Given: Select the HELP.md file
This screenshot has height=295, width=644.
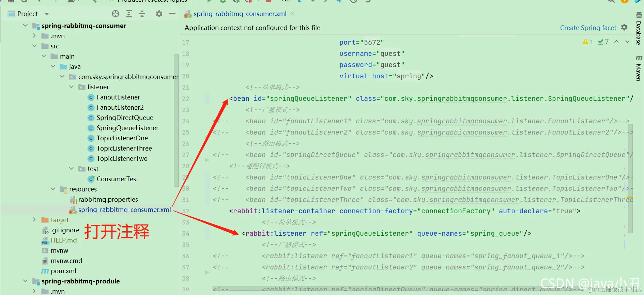Looking at the screenshot, I should coord(64,240).
